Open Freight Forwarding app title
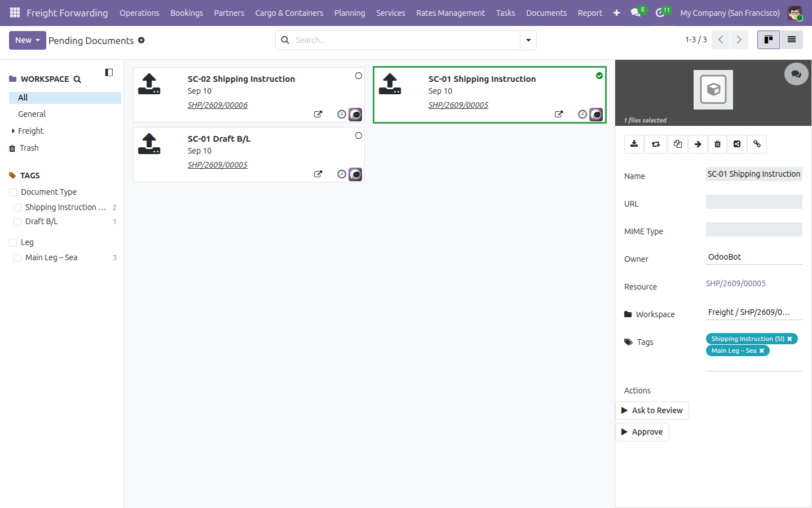The width and height of the screenshot is (812, 508). click(x=67, y=12)
